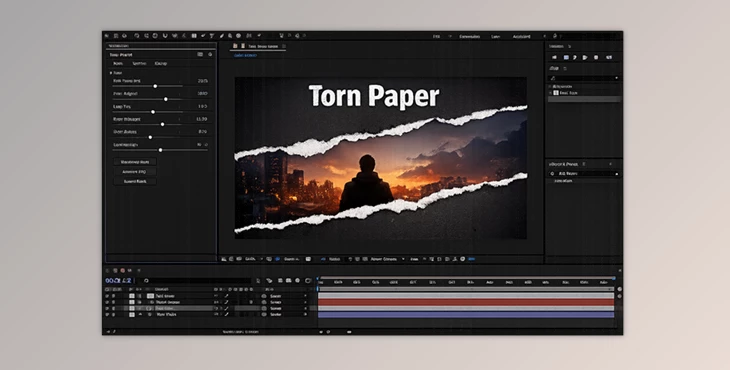Select the first tab under the effect panel title
This screenshot has height=370, width=730.
tap(118, 63)
